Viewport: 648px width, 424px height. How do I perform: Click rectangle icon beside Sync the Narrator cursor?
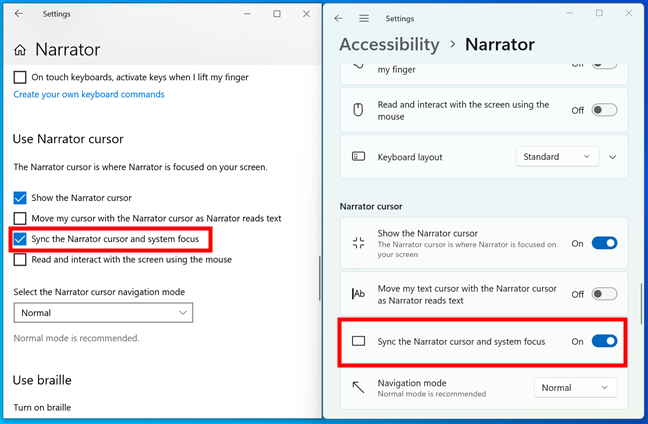(x=358, y=341)
